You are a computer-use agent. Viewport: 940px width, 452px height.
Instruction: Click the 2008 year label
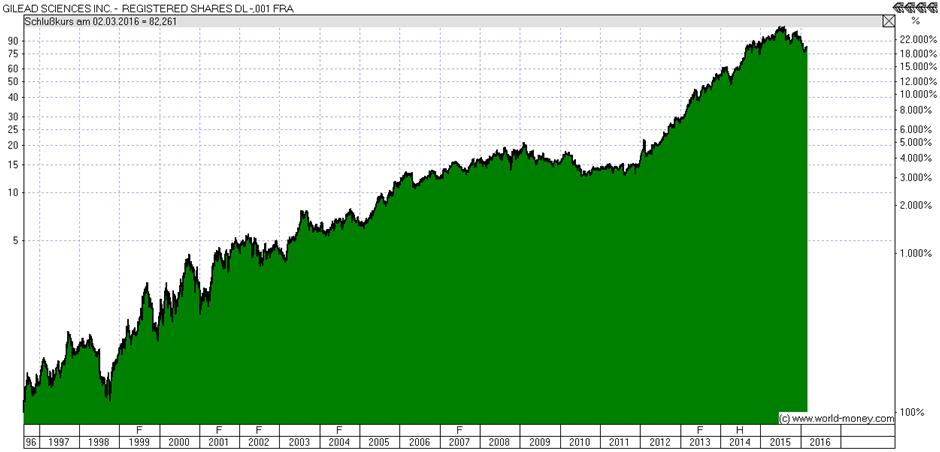pos(499,442)
